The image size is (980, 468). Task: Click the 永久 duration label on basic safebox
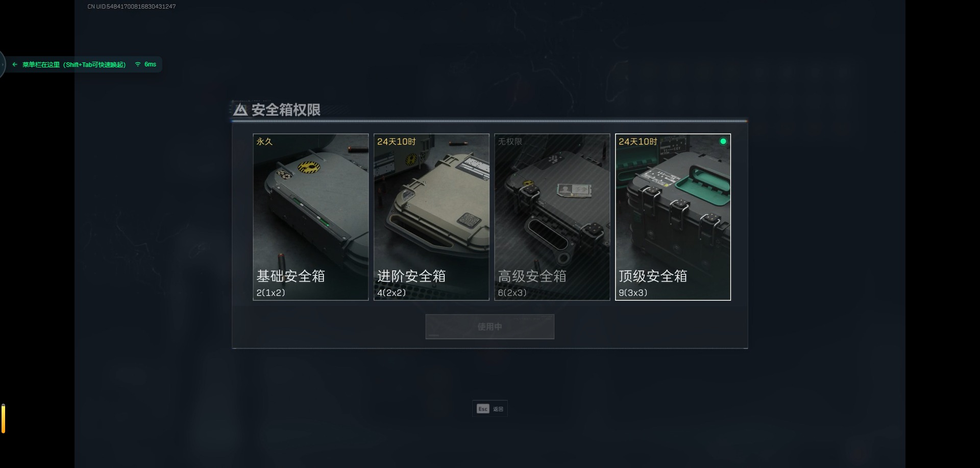[x=264, y=142]
